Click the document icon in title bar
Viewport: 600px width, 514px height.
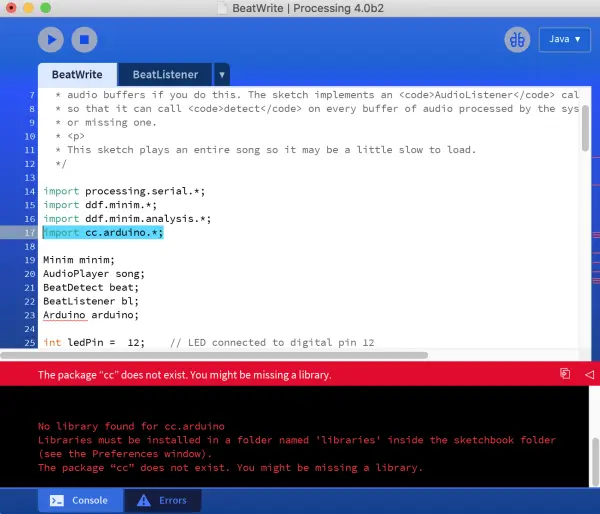click(222, 8)
